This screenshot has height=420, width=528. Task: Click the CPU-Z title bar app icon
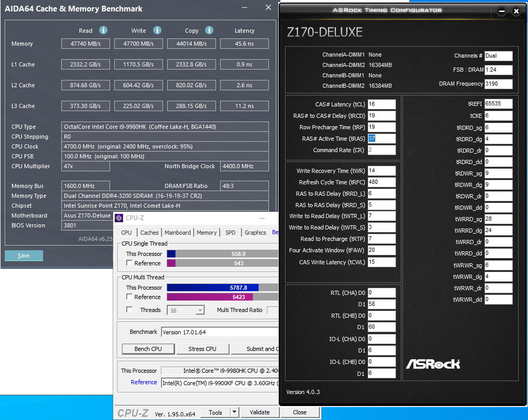click(x=119, y=218)
